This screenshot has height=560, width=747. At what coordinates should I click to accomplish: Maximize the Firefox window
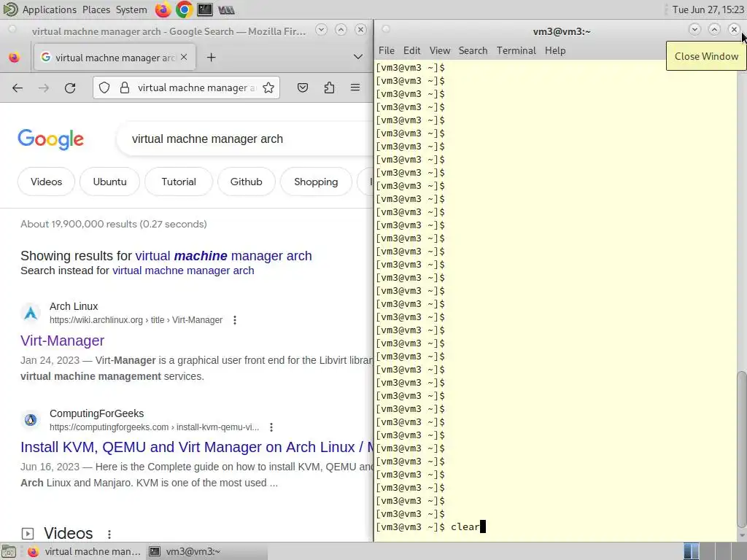coord(341,29)
